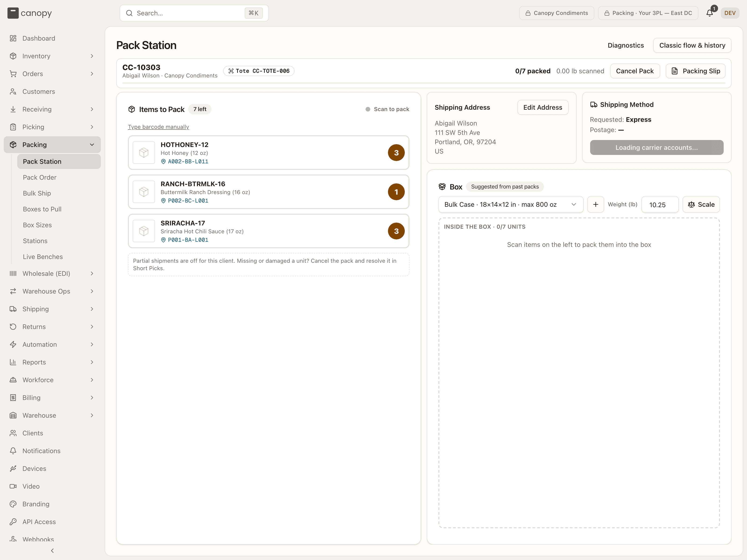Click the HOTHONEY-12 product thumbnail
Screen dimensions: 747x560
144,153
